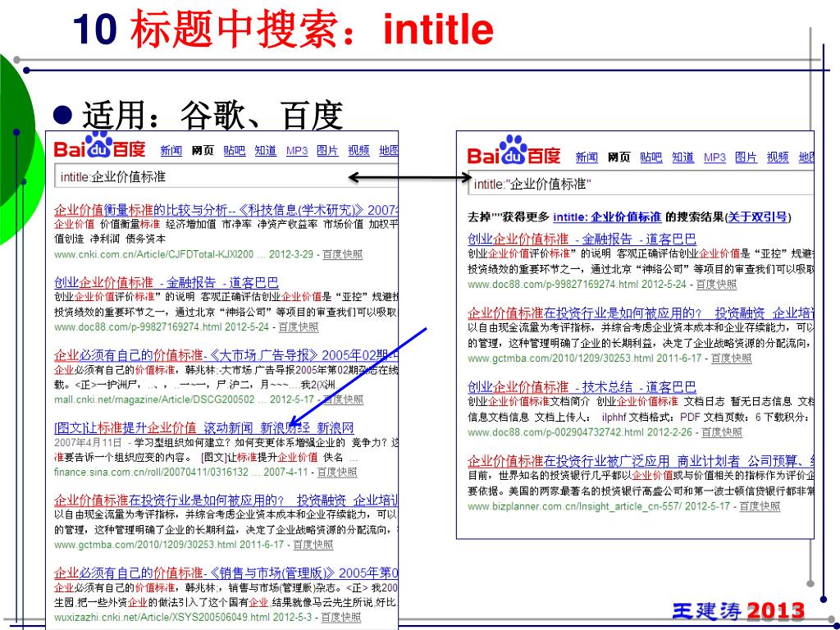This screenshot has height=630, width=840.
Task: Open 图片 tab in right Baidu window
Action: pyautogui.click(x=746, y=157)
